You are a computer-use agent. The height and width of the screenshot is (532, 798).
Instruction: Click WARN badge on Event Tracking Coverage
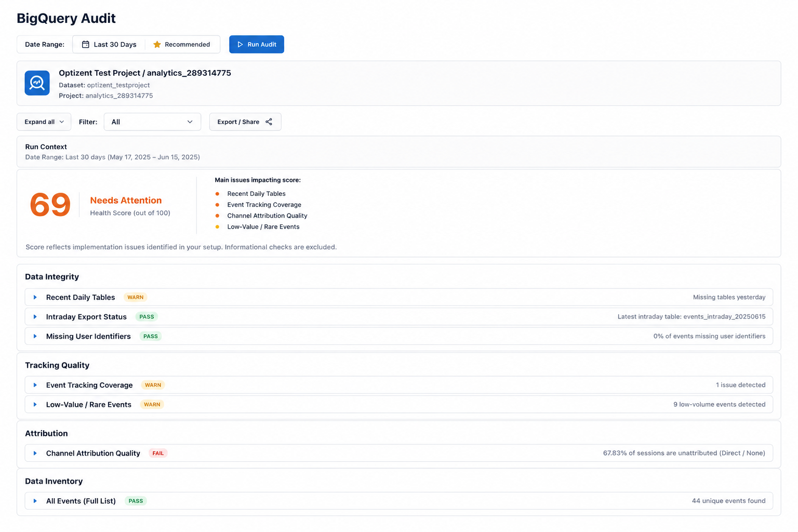tap(153, 385)
